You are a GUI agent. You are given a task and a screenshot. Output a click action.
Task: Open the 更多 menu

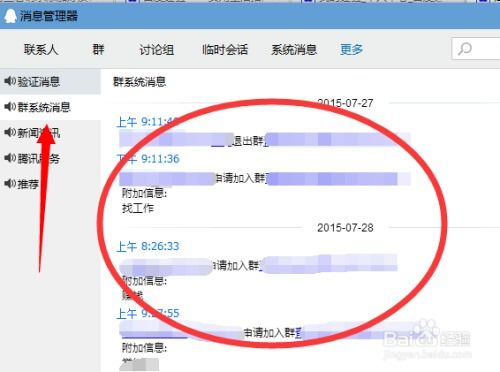click(x=351, y=50)
